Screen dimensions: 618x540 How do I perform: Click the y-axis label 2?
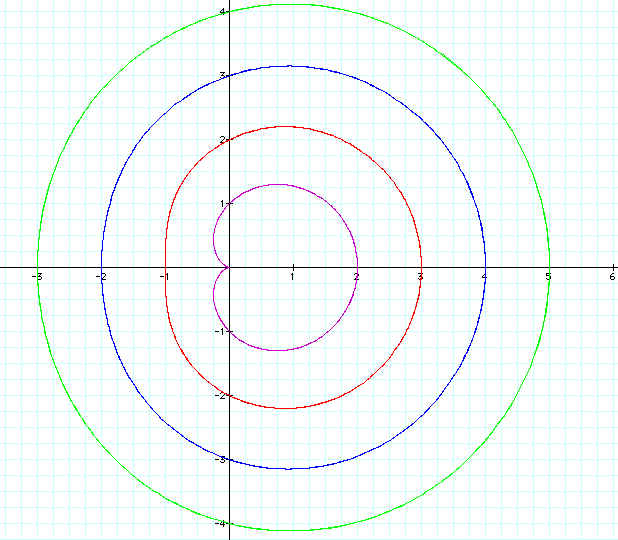click(x=223, y=139)
